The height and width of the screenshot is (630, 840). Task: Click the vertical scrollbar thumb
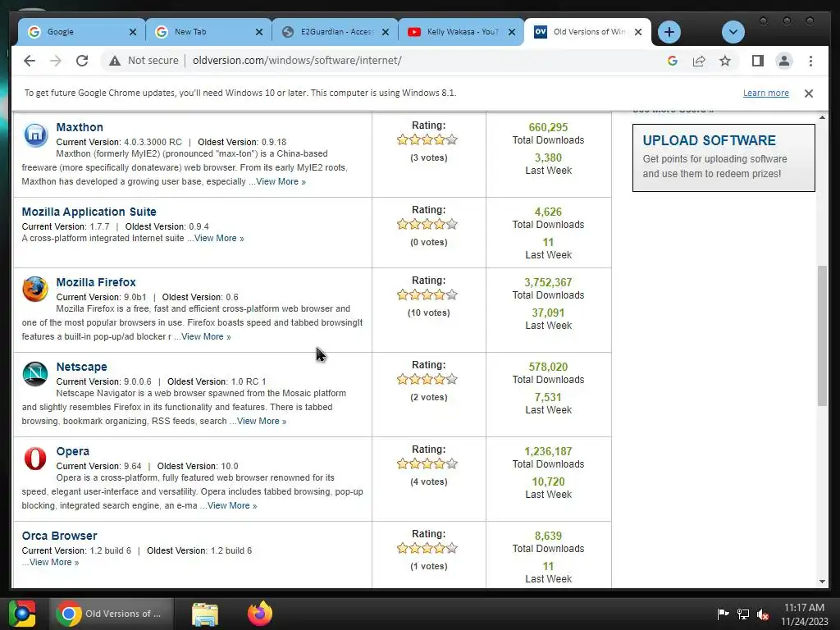pos(822,336)
